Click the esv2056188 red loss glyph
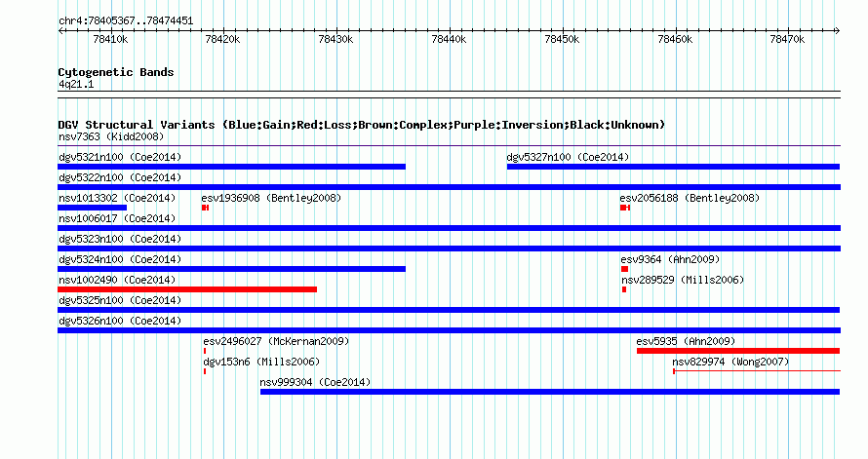 pyautogui.click(x=625, y=208)
